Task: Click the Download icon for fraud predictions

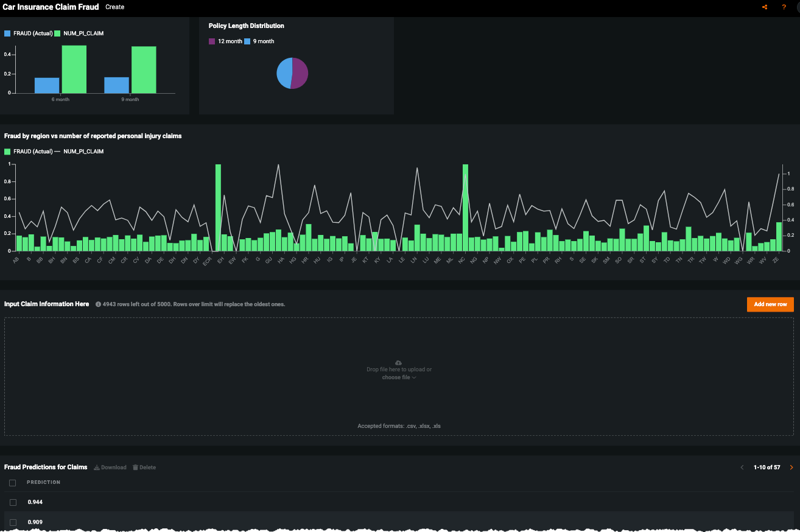Action: (97, 467)
